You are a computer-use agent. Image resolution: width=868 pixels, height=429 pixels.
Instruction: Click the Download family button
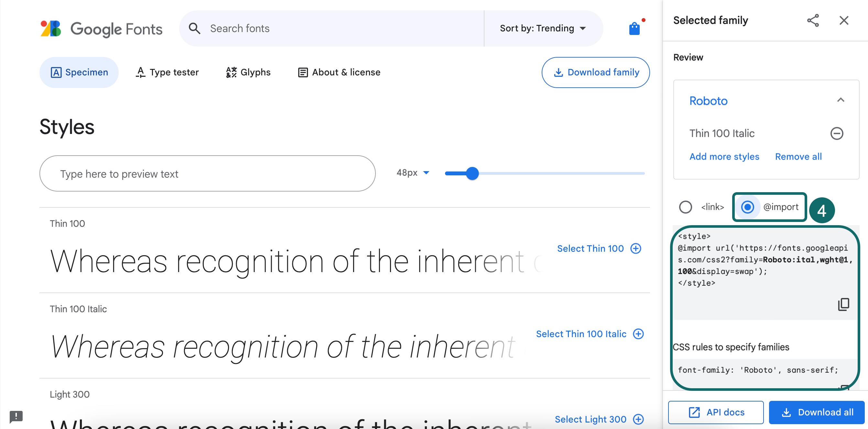[x=595, y=72]
